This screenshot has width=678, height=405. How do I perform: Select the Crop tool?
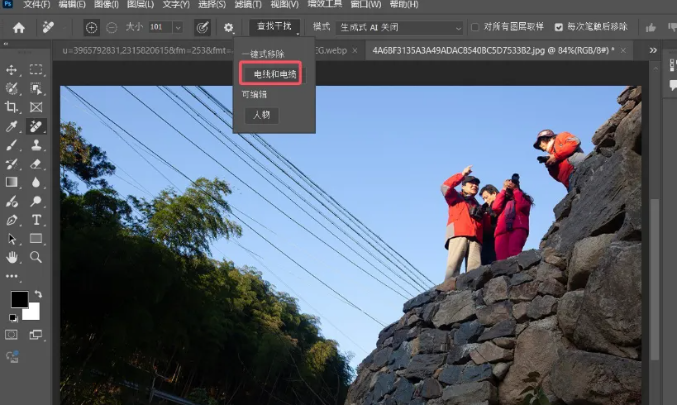point(12,107)
